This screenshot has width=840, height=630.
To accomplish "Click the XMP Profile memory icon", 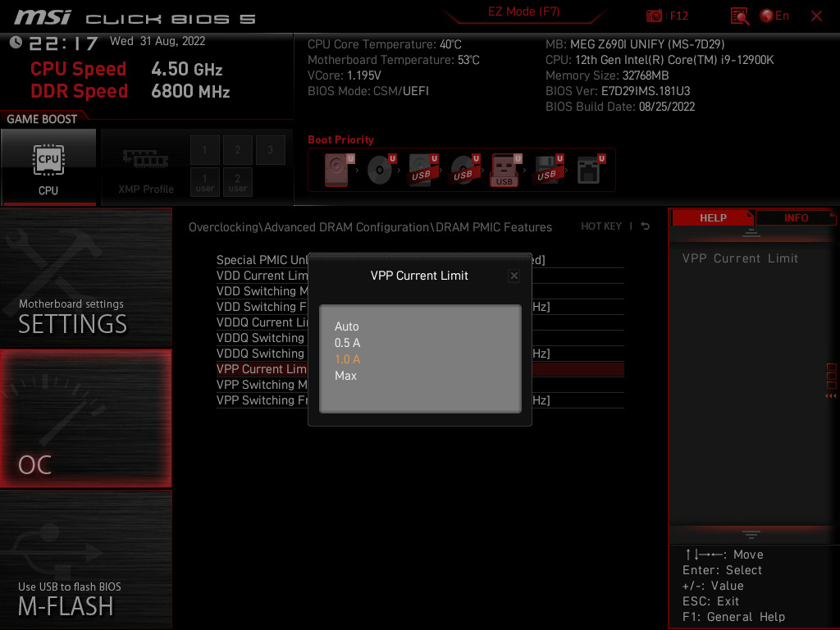I will pyautogui.click(x=146, y=159).
